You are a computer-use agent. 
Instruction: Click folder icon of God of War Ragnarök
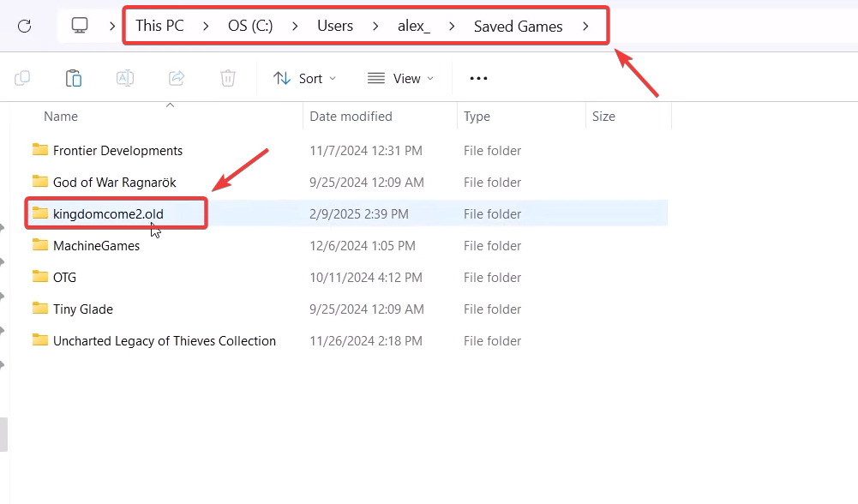(40, 181)
